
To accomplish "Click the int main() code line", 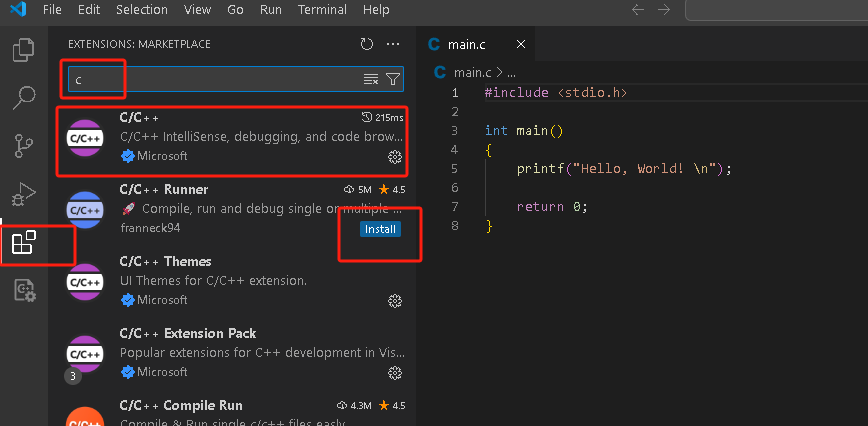I will pos(524,131).
